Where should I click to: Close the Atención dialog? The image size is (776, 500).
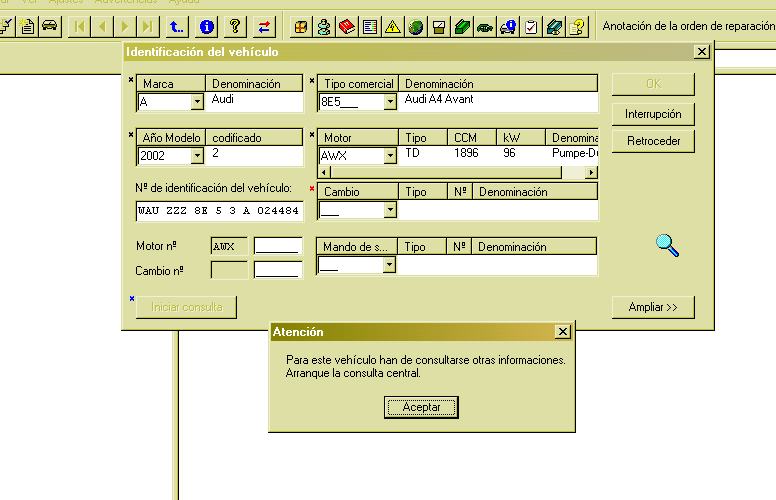(563, 332)
